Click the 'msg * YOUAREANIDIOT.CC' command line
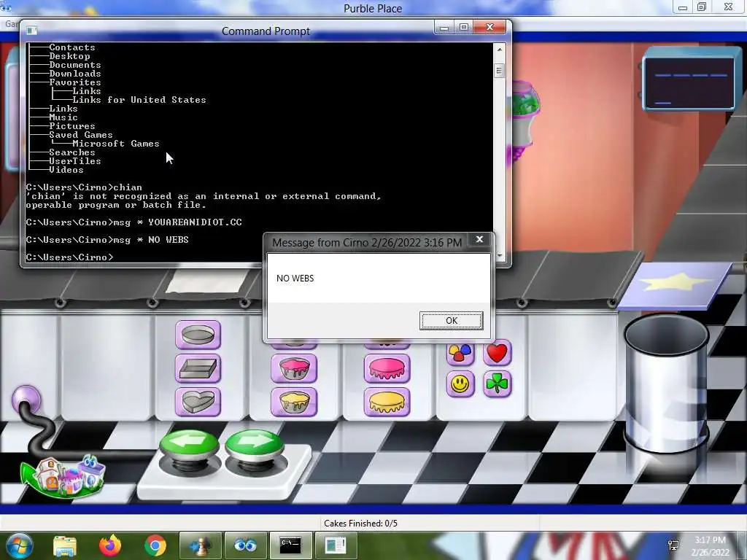The width and height of the screenshot is (747, 560). (134, 222)
